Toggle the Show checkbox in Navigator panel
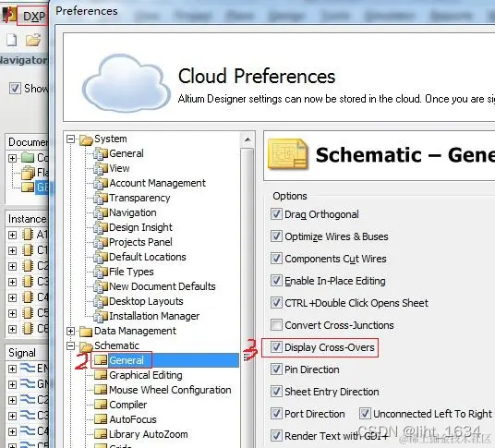The width and height of the screenshot is (495, 448). pos(15,89)
